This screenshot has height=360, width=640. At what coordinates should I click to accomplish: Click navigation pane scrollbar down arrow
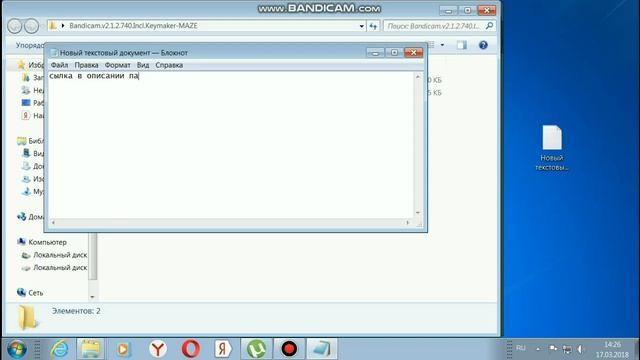tap(92, 297)
